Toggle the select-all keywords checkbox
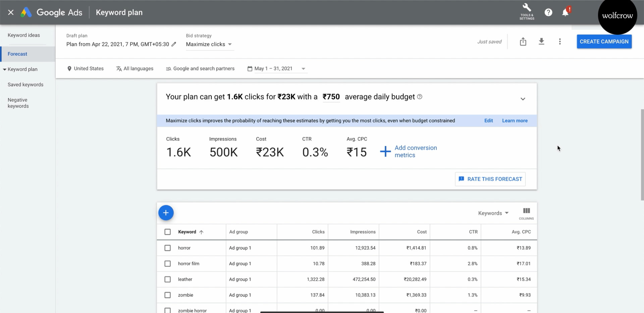 [168, 232]
